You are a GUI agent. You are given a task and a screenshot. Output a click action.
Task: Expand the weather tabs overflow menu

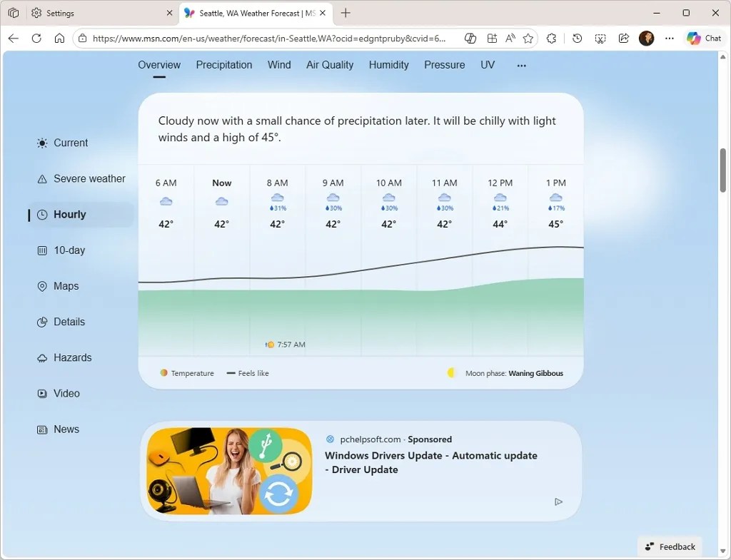(521, 65)
